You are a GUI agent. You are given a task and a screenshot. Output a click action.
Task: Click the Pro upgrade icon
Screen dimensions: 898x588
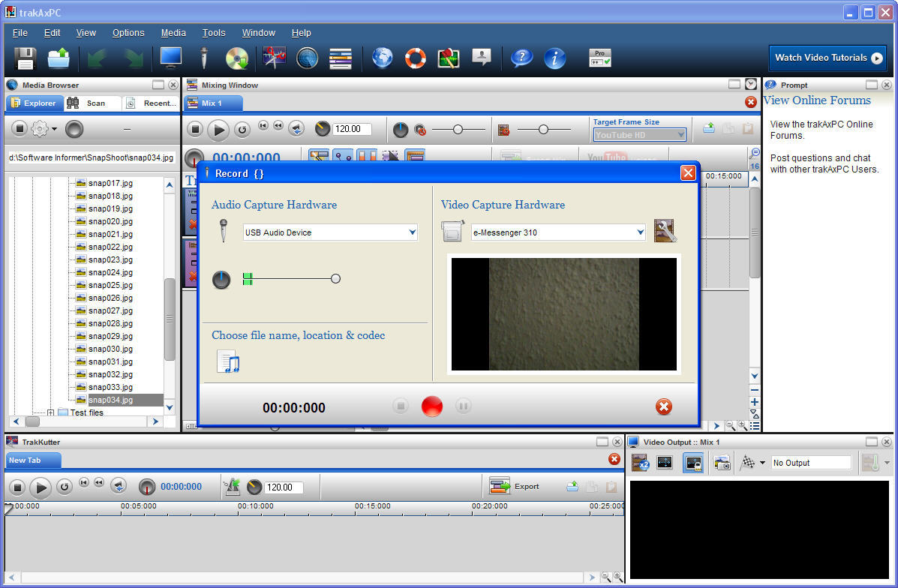click(599, 58)
